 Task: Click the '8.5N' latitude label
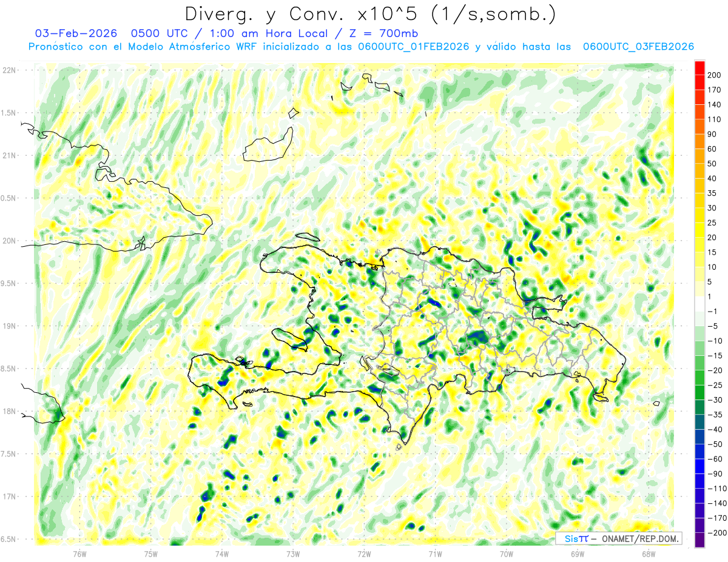click(8, 369)
